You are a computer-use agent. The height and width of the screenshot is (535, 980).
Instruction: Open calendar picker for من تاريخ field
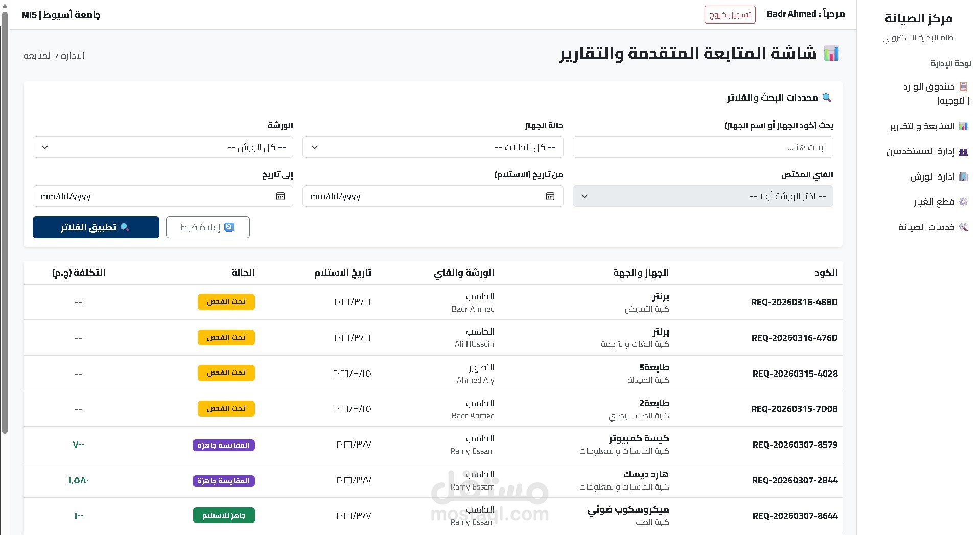coord(550,196)
